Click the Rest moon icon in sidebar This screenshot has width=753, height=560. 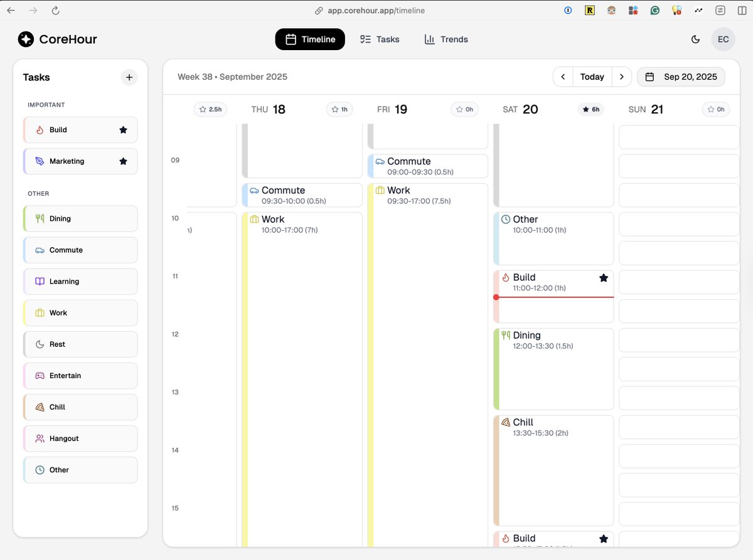[40, 344]
